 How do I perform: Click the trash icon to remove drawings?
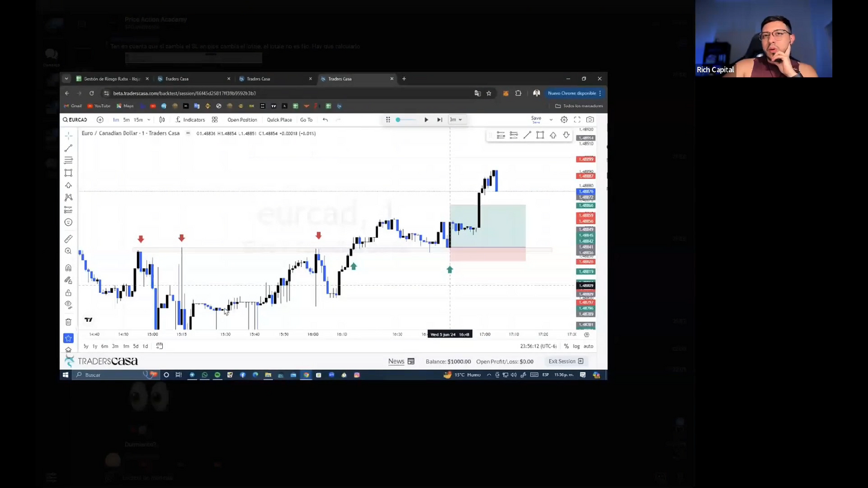click(68, 322)
